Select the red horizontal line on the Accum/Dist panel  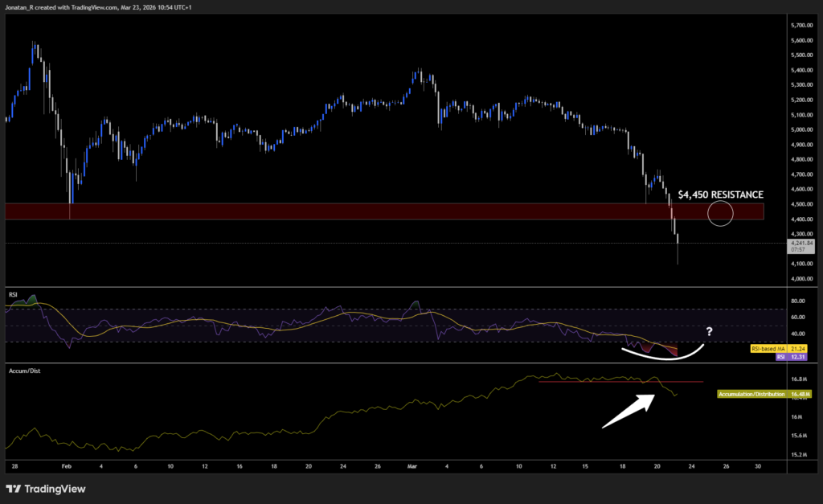click(x=623, y=382)
